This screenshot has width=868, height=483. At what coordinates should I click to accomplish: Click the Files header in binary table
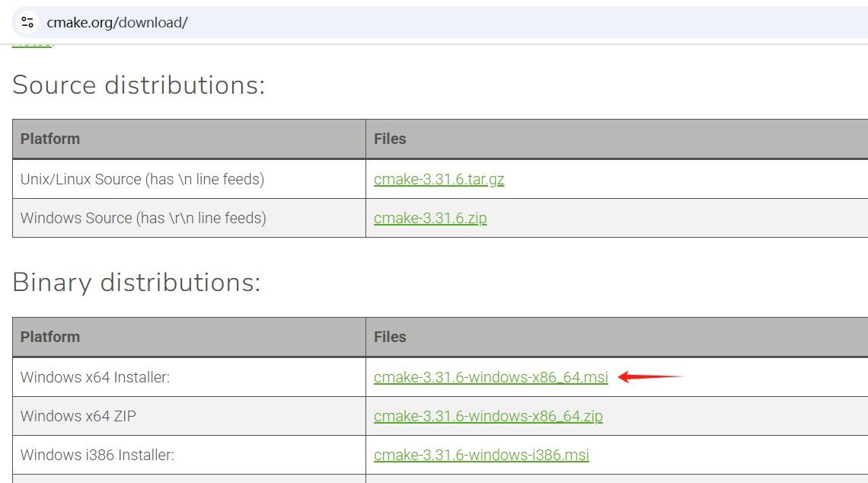390,337
